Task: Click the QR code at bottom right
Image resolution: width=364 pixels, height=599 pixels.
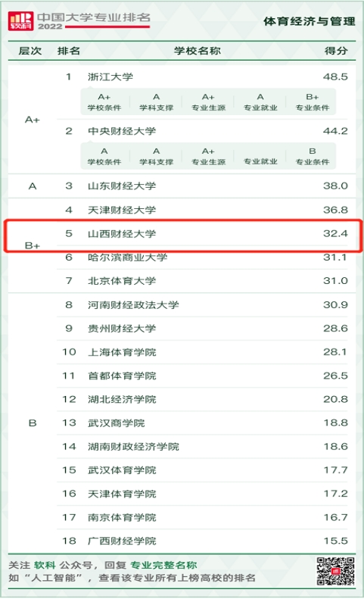Action: tap(336, 571)
